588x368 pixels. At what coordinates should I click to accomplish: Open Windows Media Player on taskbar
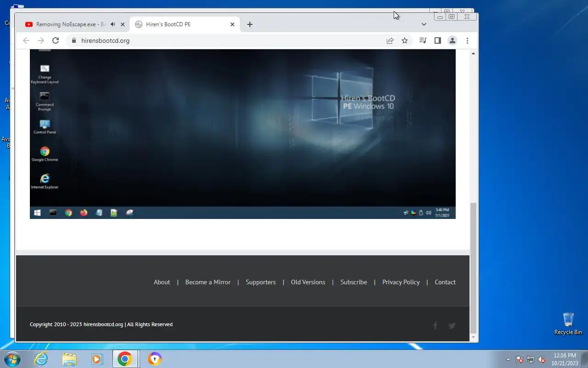97,359
